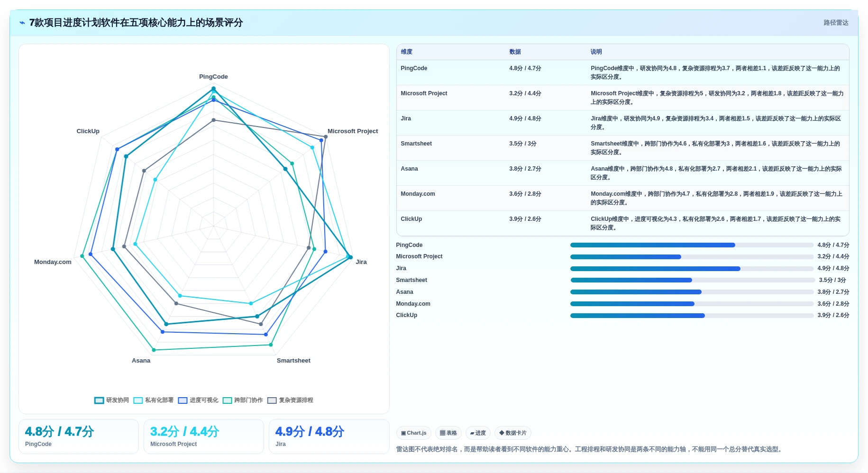This screenshot has width=868, height=473.
Task: Select the Asana table row name
Action: click(409, 169)
